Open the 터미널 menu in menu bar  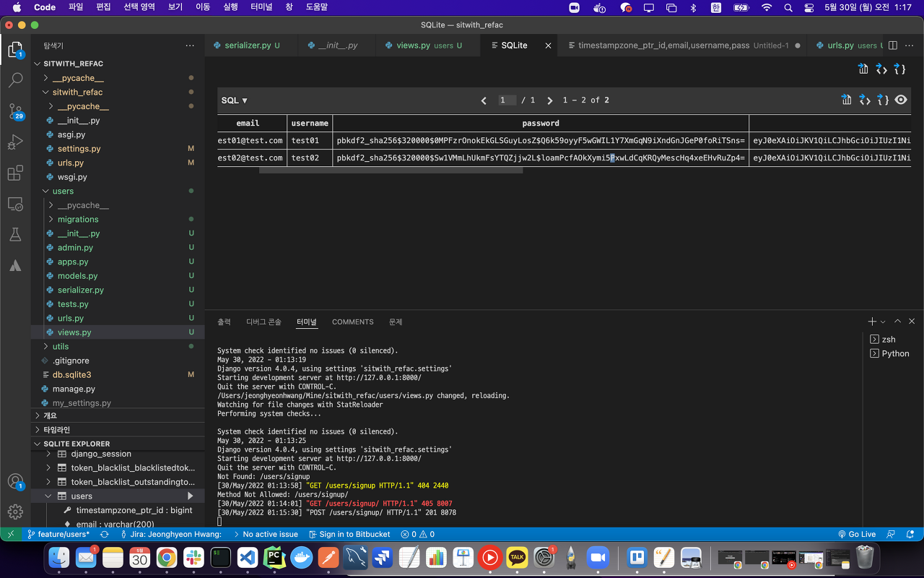(261, 7)
